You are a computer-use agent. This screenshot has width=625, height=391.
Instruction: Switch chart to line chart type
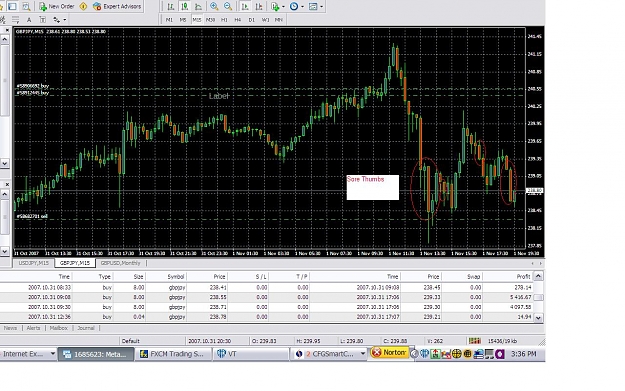(x=198, y=6)
